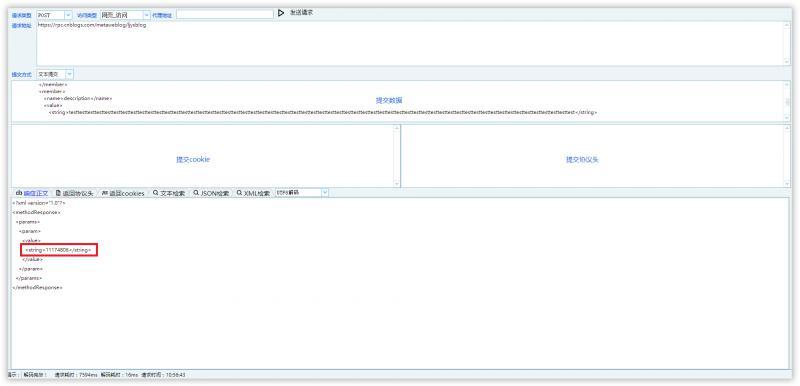Viewport: 800px width, 386px height.
Task: Click the 请求地址 label link
Action: [x=21, y=25]
